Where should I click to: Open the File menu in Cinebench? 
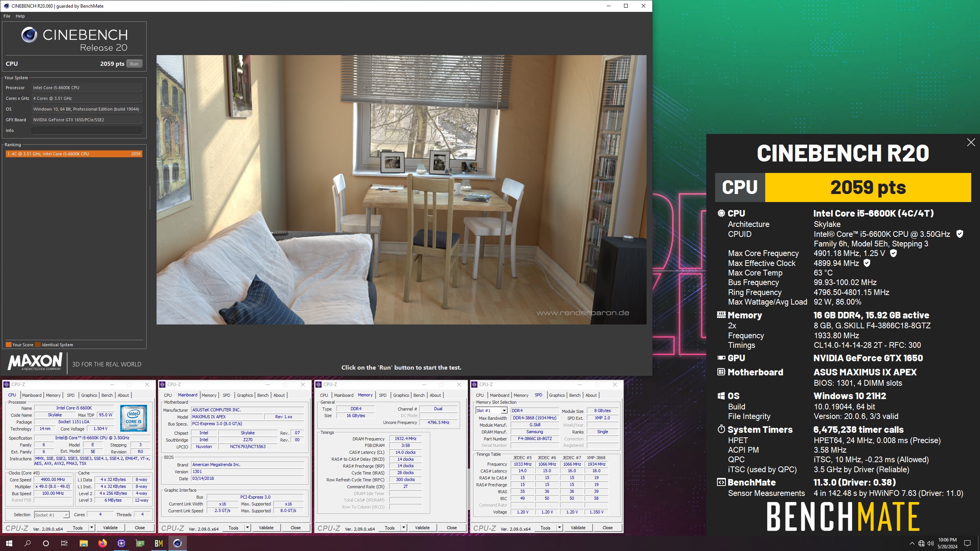(x=7, y=16)
